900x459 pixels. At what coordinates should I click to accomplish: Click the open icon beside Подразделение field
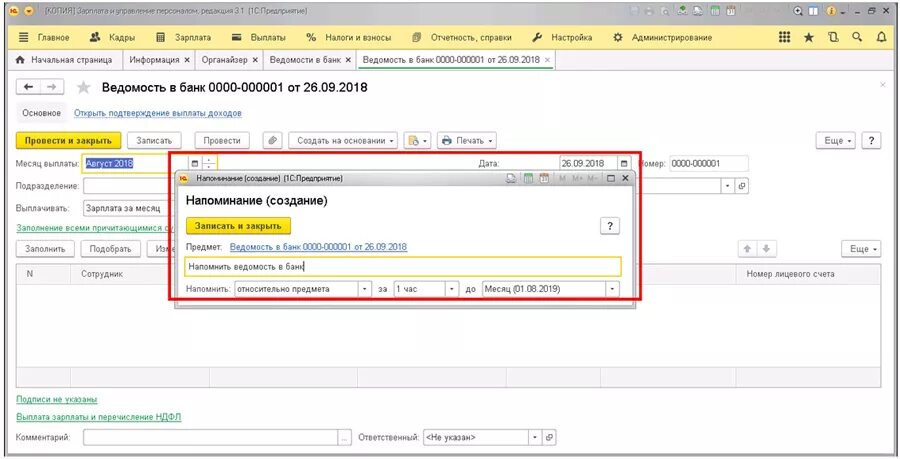click(742, 186)
